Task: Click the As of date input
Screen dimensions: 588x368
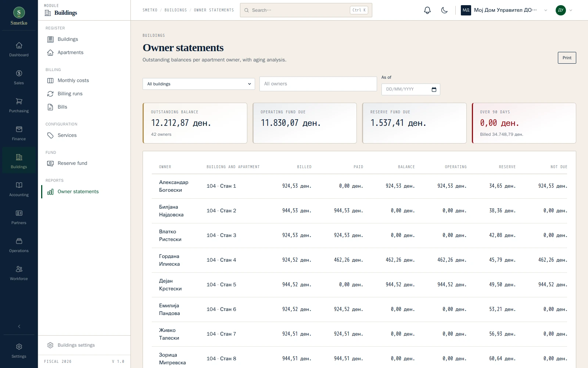Action: [411, 89]
